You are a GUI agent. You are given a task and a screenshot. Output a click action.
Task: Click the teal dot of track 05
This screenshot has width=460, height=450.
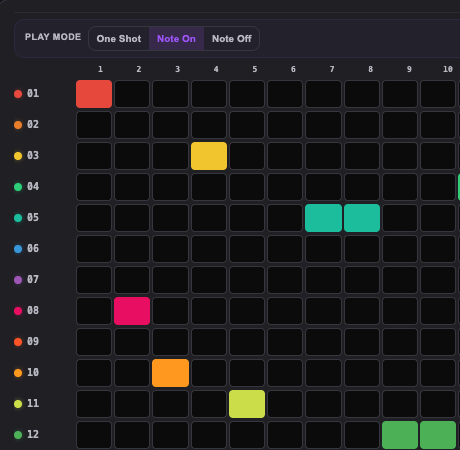pyautogui.click(x=18, y=218)
